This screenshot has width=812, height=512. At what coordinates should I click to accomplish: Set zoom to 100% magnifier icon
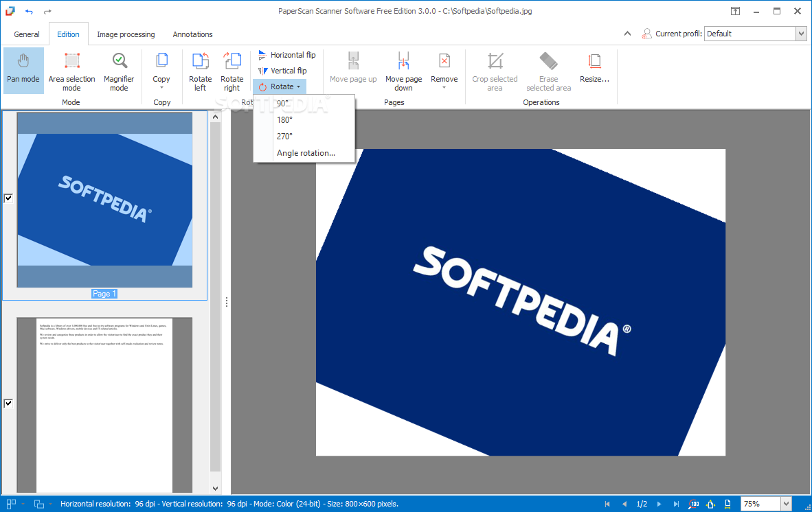(693, 504)
